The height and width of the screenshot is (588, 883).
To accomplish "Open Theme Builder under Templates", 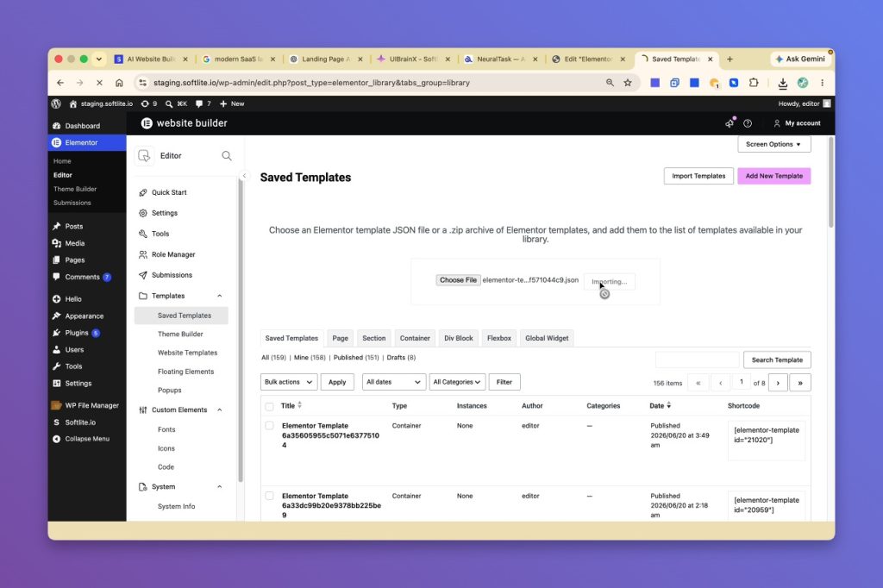I will 180,334.
